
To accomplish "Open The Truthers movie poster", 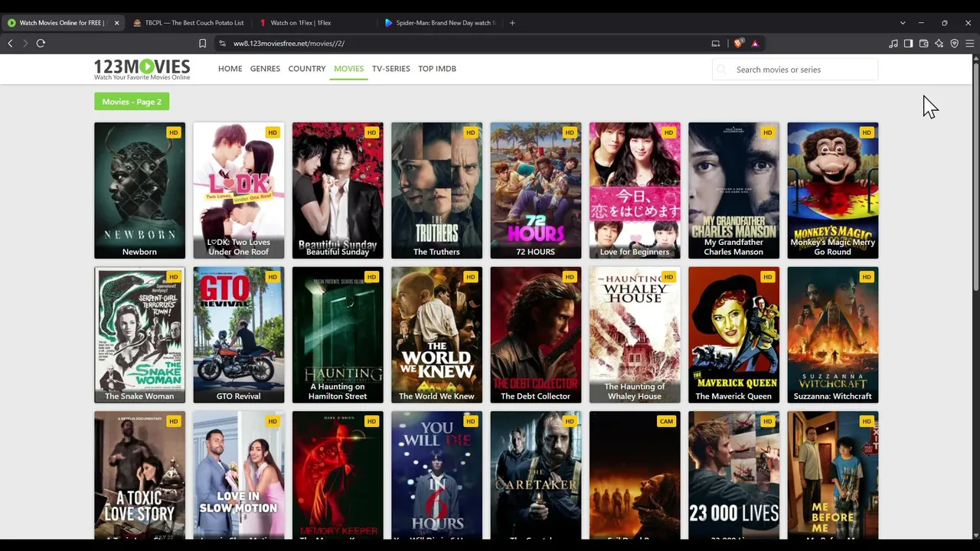I will (436, 191).
